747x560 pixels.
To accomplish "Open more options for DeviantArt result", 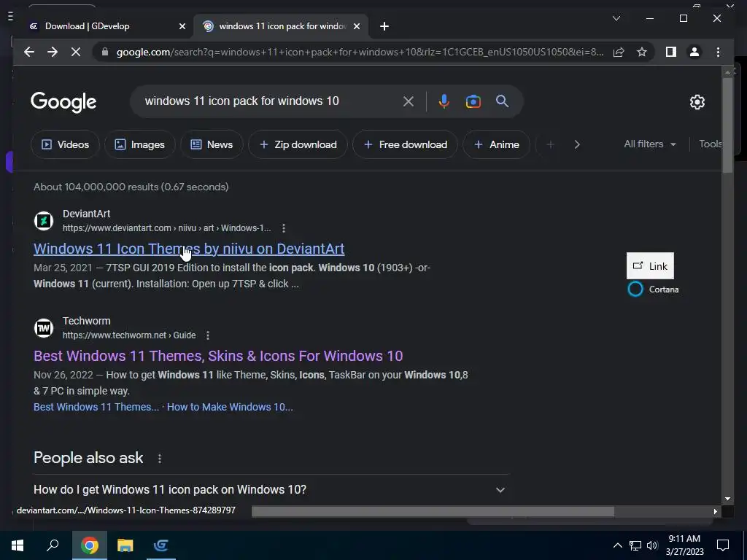I will 284,228.
